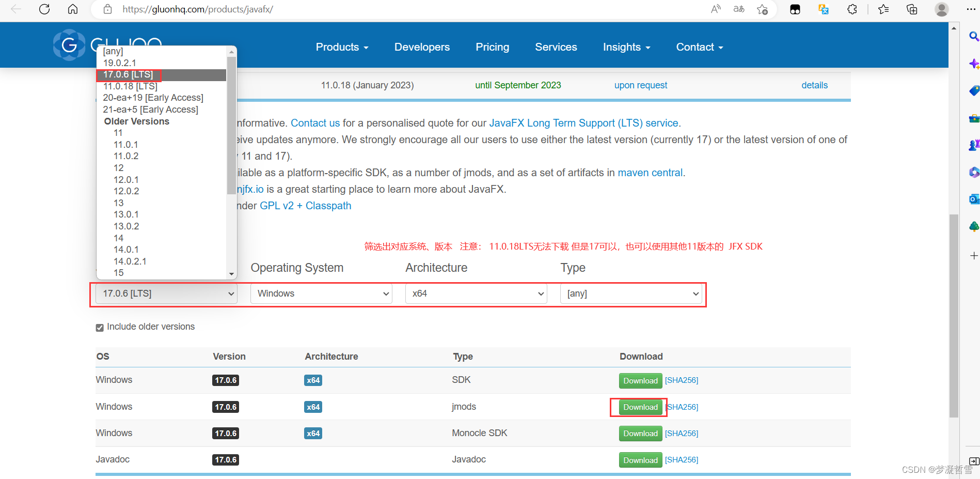
Task: Click the details link
Action: pyautogui.click(x=814, y=85)
